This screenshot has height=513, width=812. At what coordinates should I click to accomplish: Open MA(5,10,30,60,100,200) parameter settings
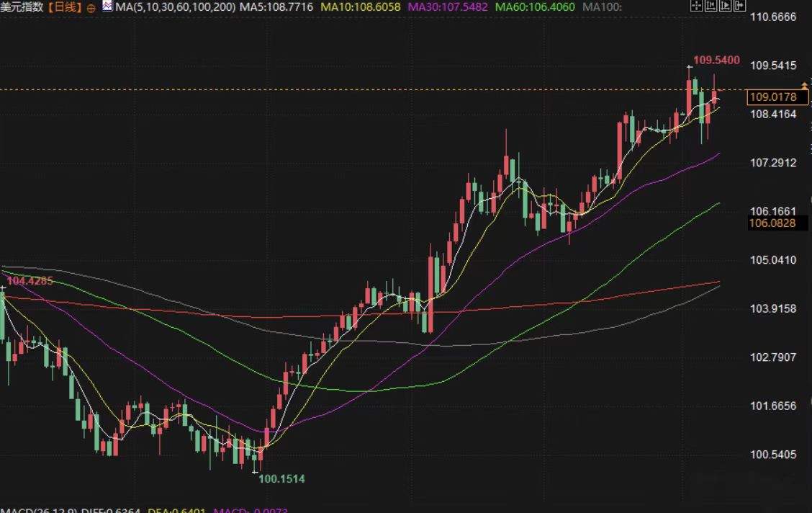(x=175, y=7)
